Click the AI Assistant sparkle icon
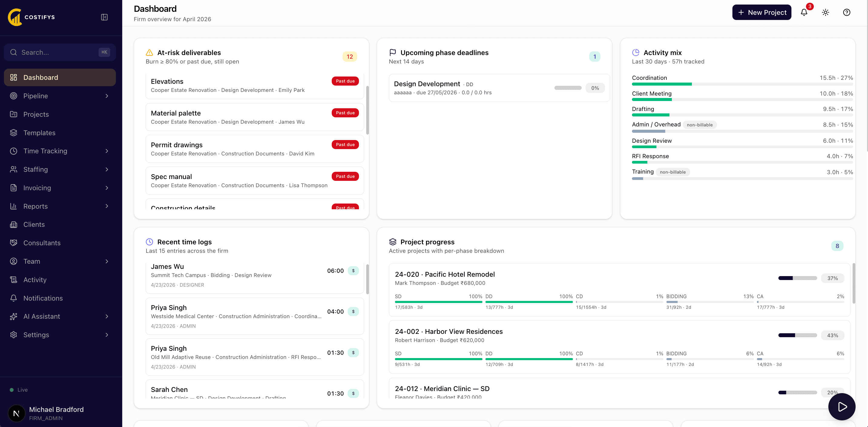This screenshot has height=427, width=868. pos(14,317)
